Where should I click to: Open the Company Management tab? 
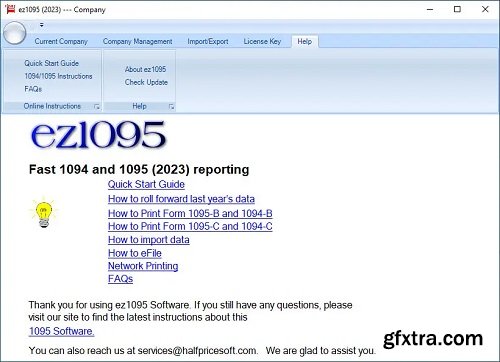138,41
